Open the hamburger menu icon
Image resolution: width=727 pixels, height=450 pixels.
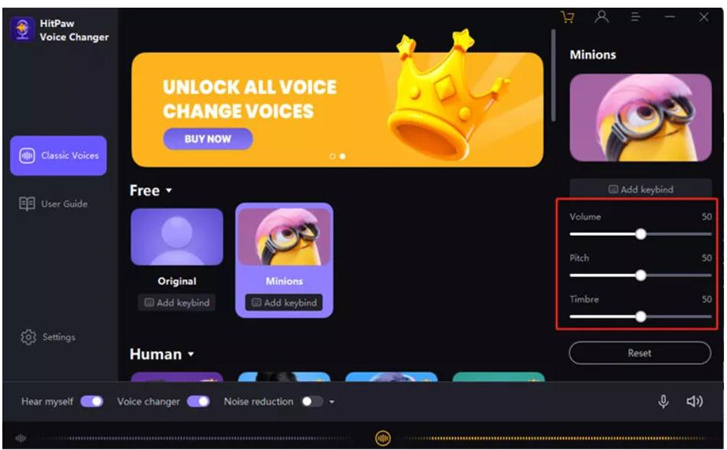pos(635,17)
